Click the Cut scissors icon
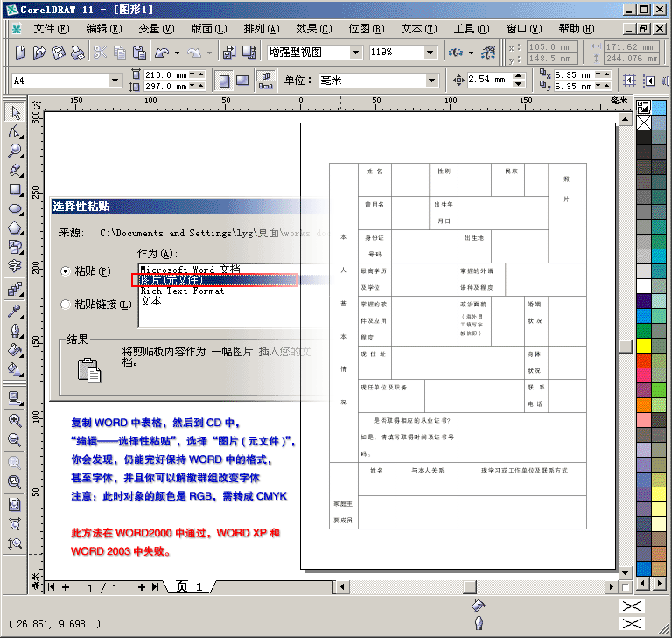Viewport: 672px width, 638px height. [x=100, y=53]
